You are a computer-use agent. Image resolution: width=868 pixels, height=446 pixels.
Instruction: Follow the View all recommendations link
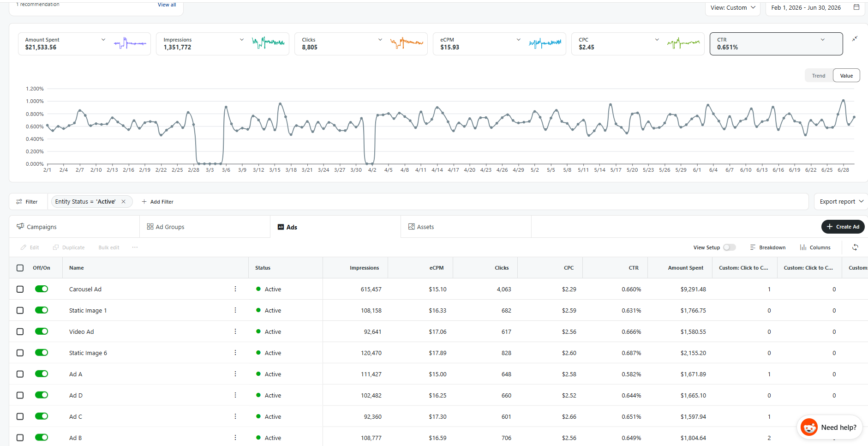coord(167,5)
